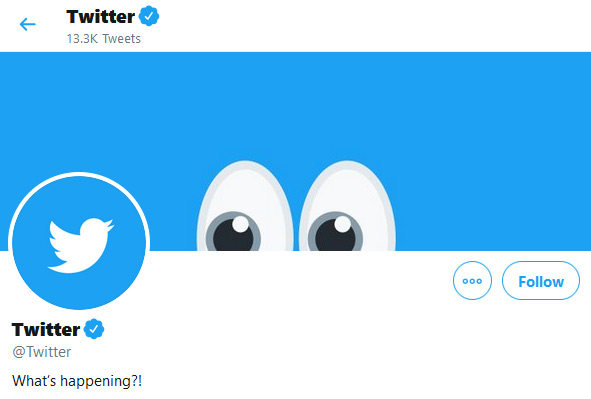Open the blue header banner image
The width and height of the screenshot is (591, 399).
click(296, 151)
